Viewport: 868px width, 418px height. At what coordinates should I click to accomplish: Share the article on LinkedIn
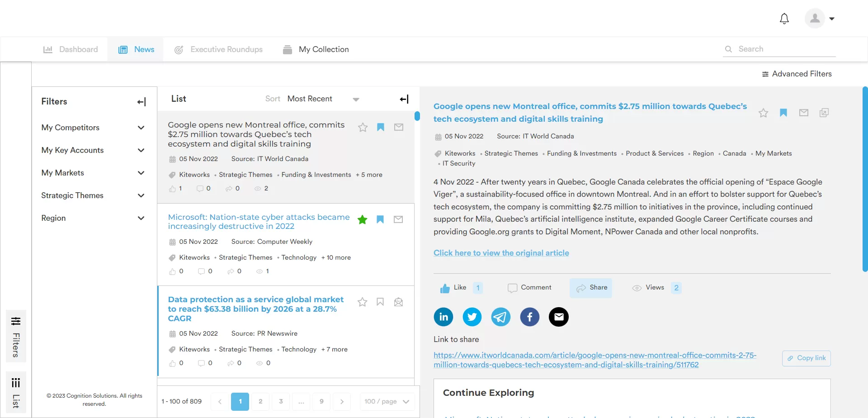(443, 317)
